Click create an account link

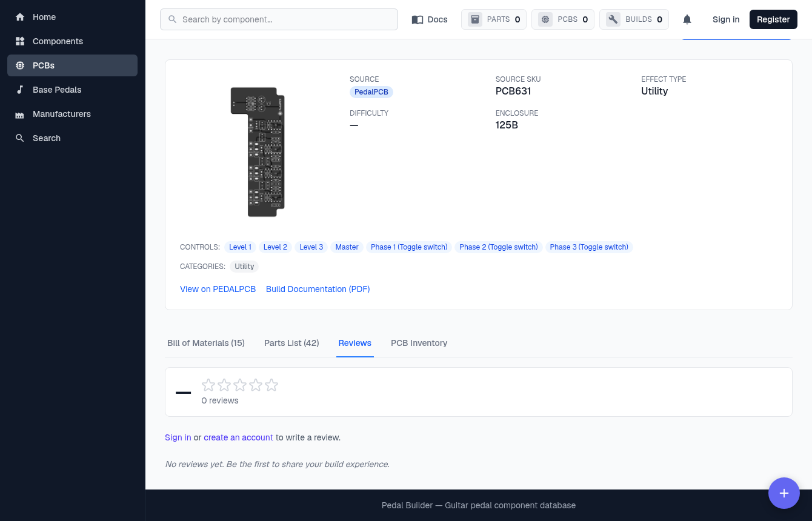pyautogui.click(x=238, y=437)
